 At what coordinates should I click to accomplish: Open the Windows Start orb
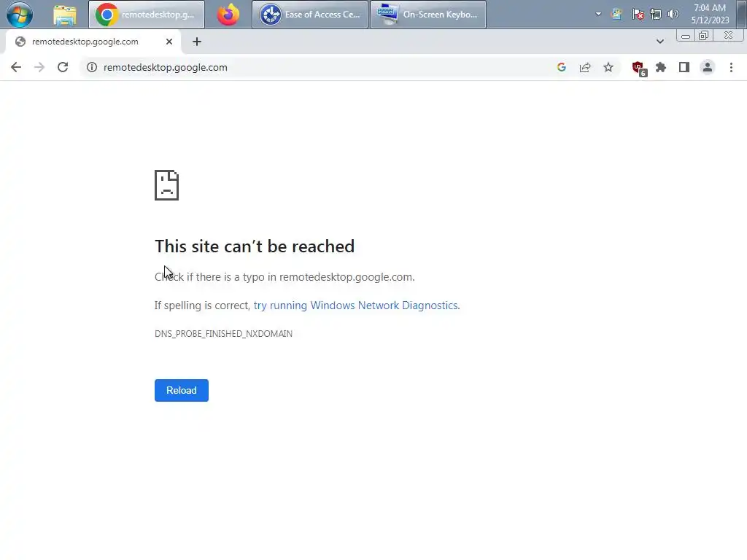[20, 15]
